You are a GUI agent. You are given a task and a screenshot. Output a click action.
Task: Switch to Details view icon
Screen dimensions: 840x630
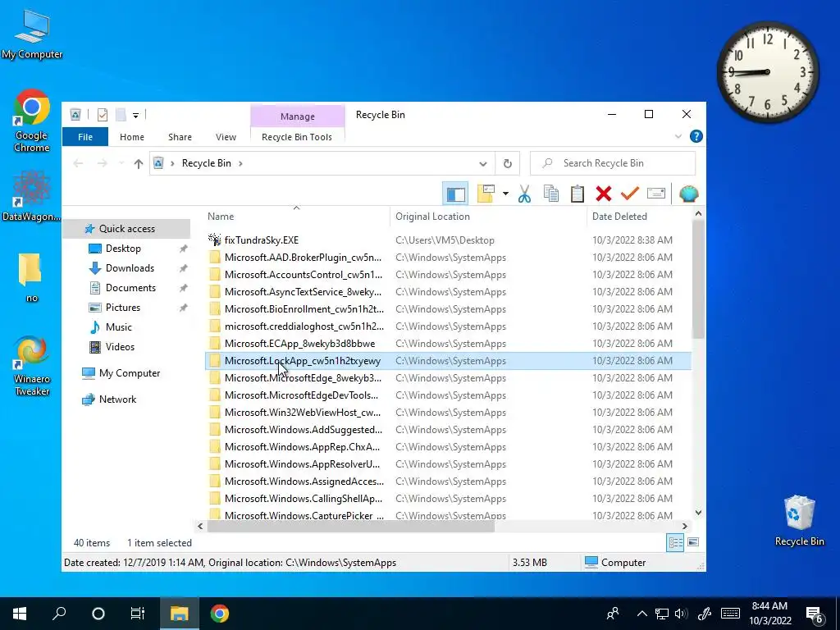coord(675,543)
